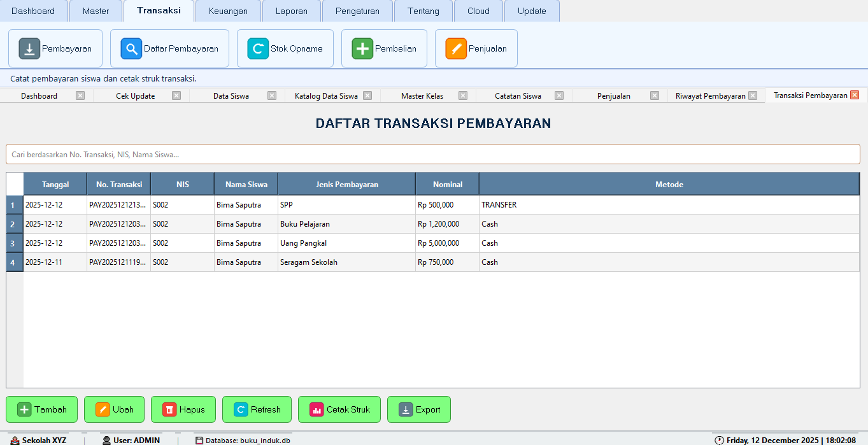Select the Pembayaran download icon

29,48
